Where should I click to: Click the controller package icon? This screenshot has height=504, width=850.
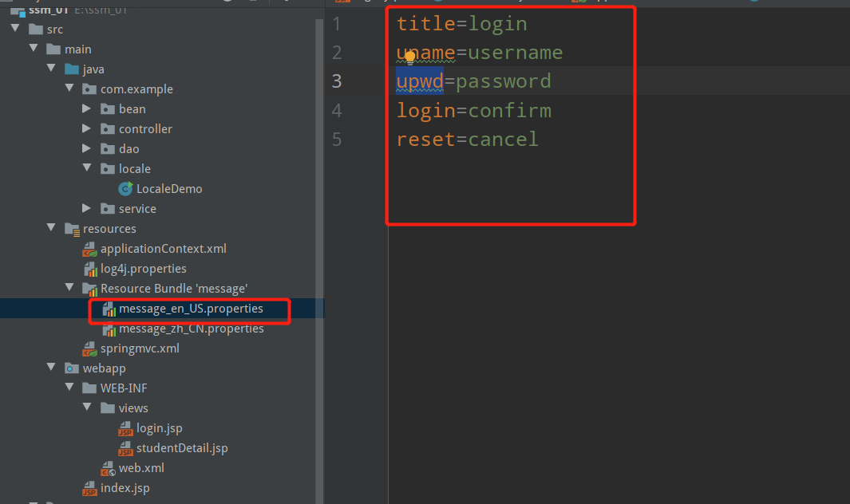tap(108, 129)
